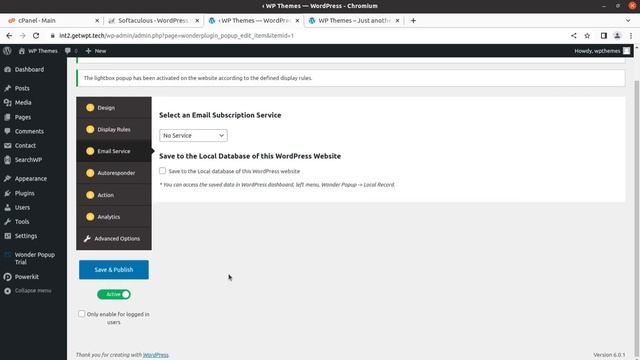The image size is (640, 360).
Task: Open the WordPress logo menu
Action: pyautogui.click(x=7, y=51)
